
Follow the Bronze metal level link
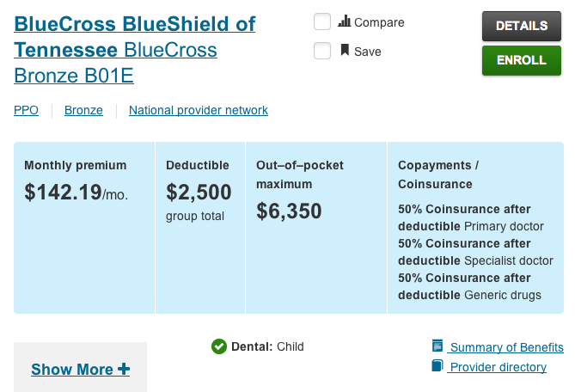[83, 110]
